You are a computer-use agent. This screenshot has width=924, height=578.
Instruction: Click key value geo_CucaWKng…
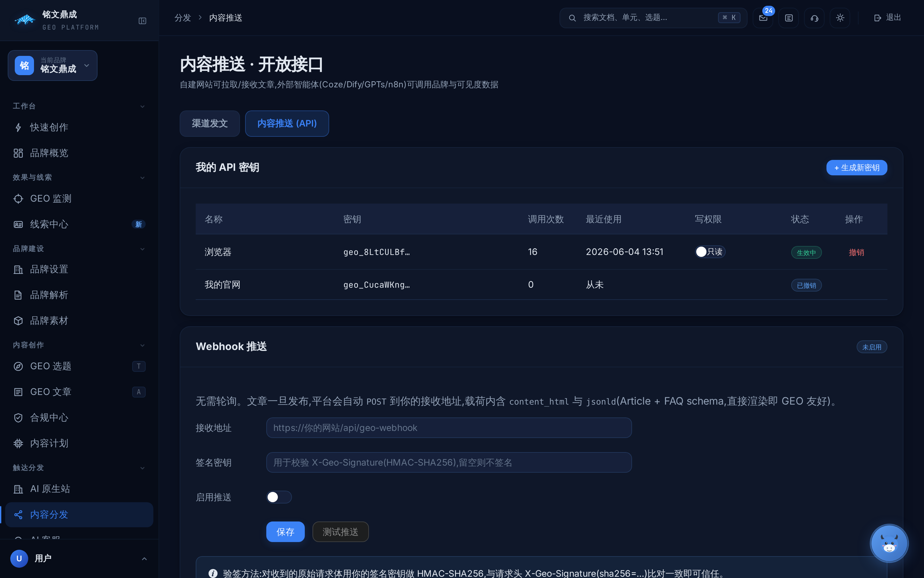tap(376, 285)
